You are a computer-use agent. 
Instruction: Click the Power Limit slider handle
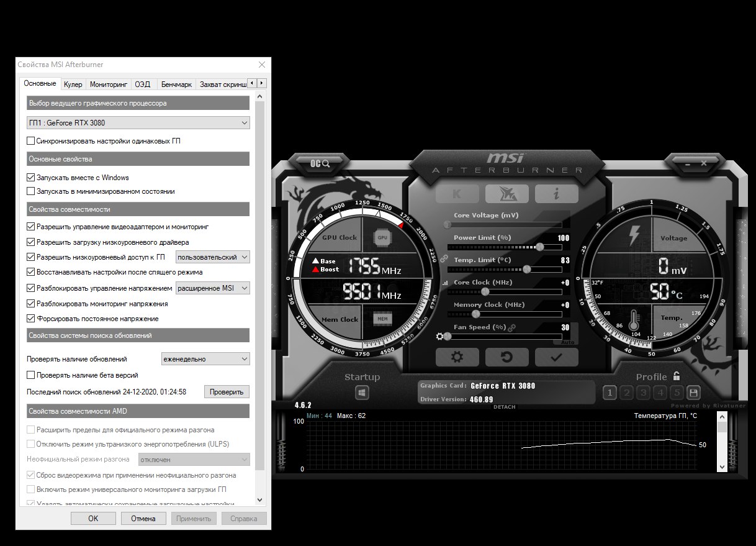[x=540, y=247]
